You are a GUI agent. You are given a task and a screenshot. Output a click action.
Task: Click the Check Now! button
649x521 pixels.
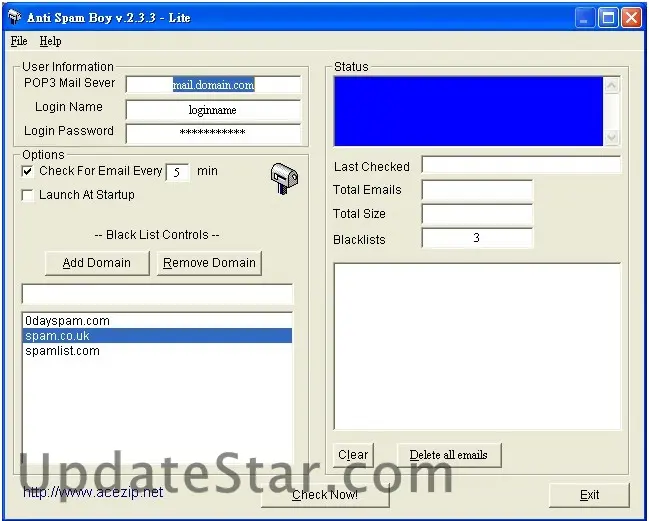pos(325,495)
